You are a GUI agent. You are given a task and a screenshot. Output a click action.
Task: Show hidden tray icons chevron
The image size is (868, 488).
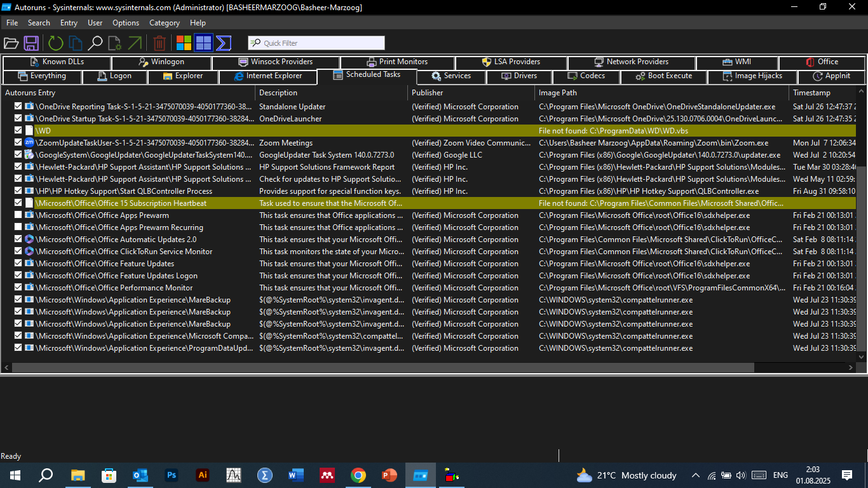[696, 475]
